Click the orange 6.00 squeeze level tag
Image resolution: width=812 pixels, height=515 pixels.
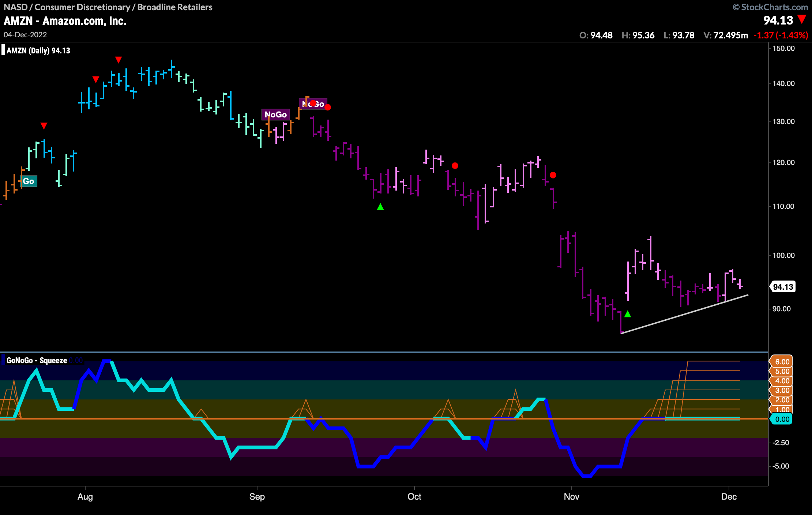pyautogui.click(x=781, y=362)
